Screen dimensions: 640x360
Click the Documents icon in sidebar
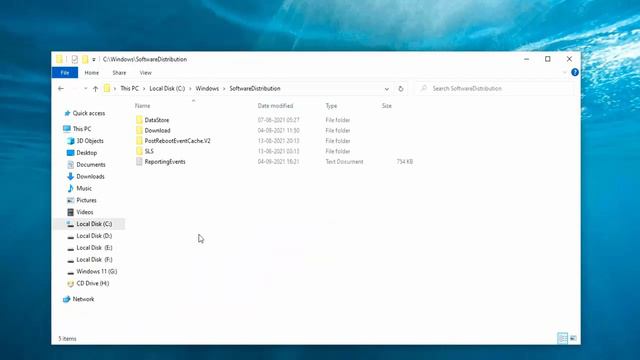(71, 164)
